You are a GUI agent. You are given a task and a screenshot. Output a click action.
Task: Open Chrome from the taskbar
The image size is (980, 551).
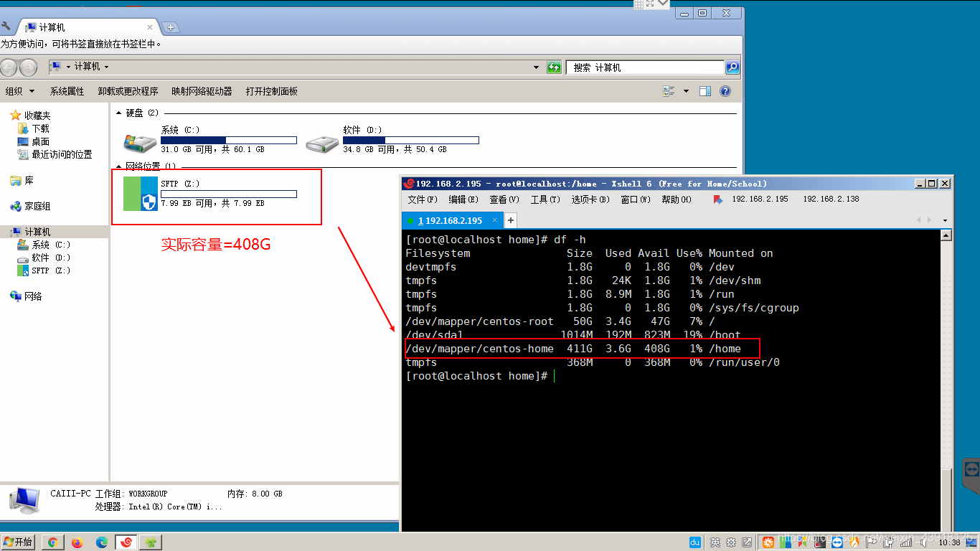[52, 542]
